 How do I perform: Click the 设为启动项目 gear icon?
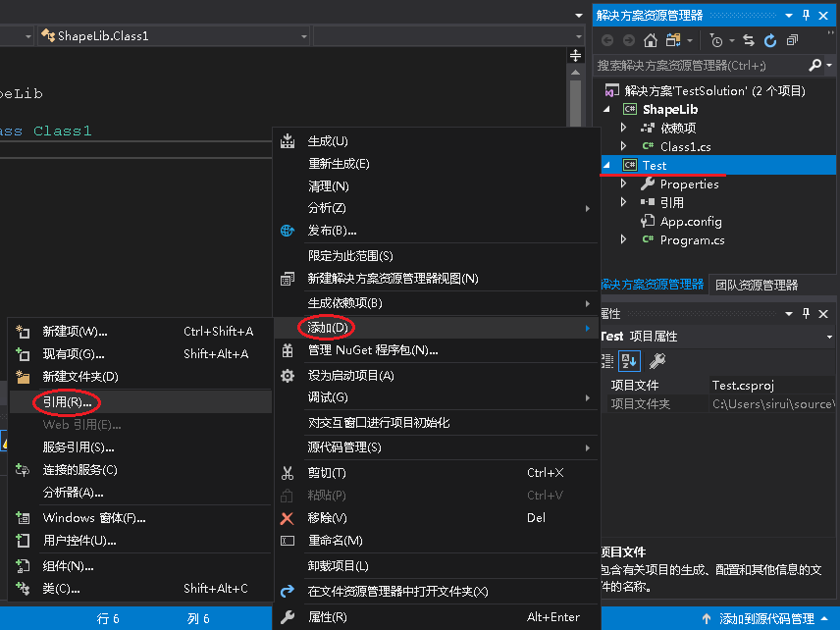pos(288,376)
